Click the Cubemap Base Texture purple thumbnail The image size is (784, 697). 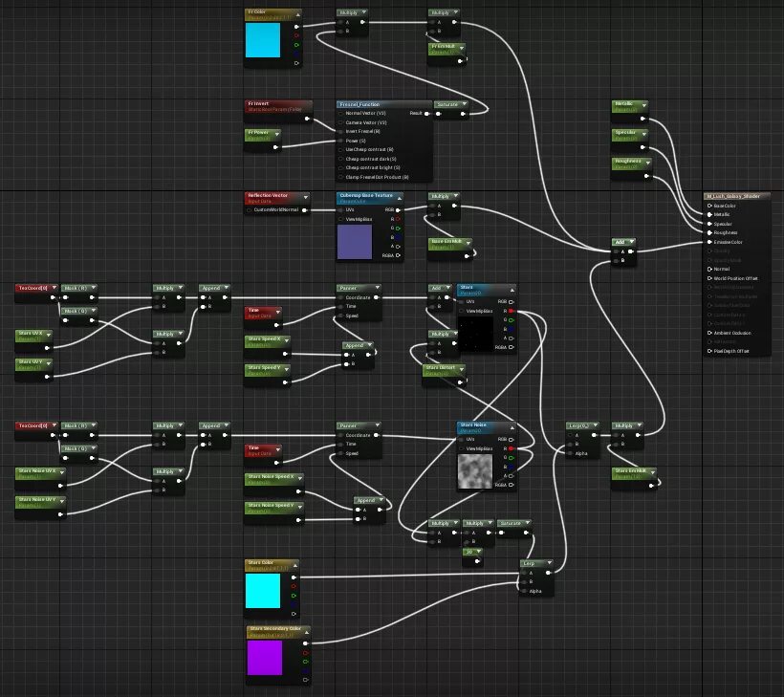[x=355, y=242]
